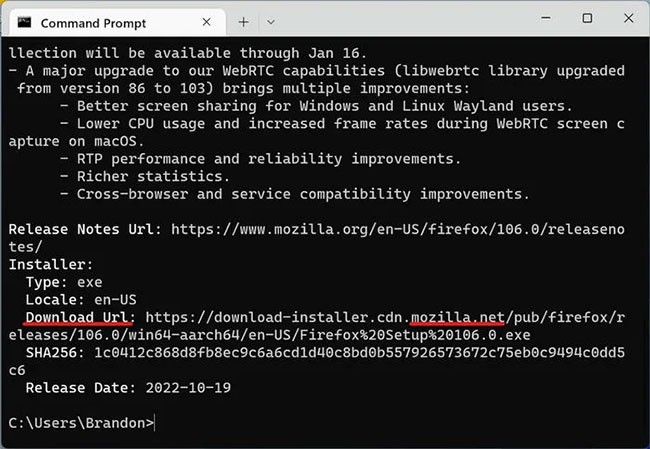The image size is (650, 449).
Task: Focus the C:\Users\Brandon> prompt line
Action: pyautogui.click(x=82, y=423)
